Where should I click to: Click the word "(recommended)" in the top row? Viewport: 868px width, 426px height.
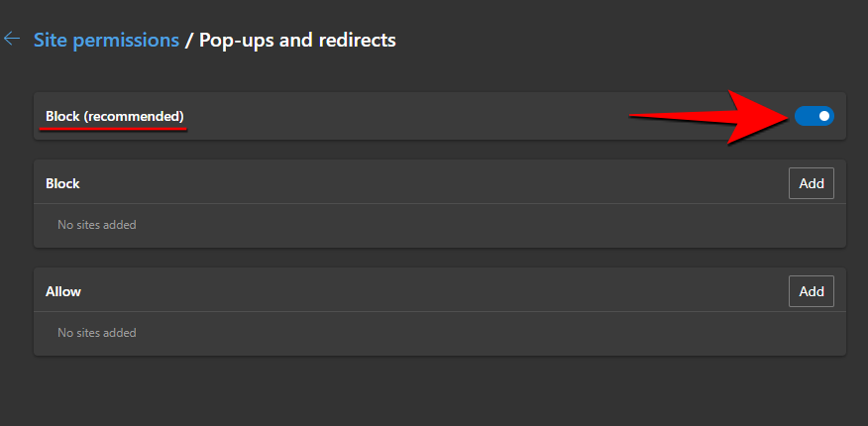click(x=134, y=117)
